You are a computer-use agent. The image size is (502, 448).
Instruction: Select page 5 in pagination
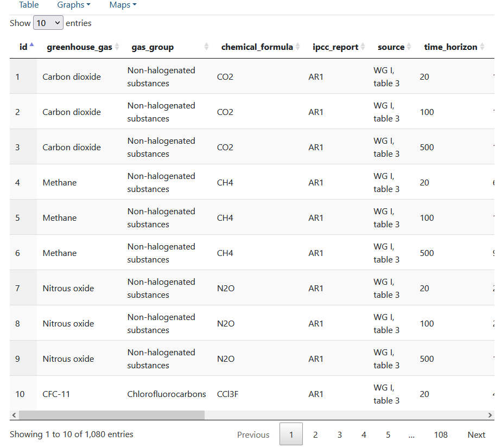click(x=387, y=434)
